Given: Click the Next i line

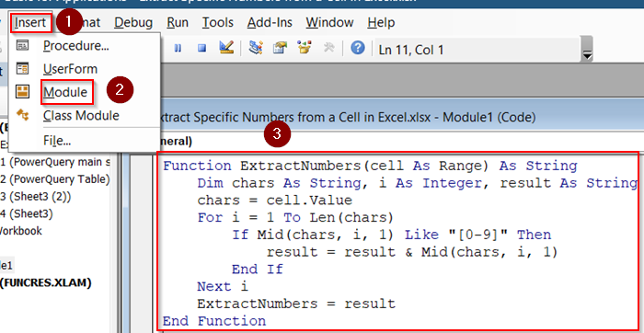Looking at the screenshot, I should (223, 287).
